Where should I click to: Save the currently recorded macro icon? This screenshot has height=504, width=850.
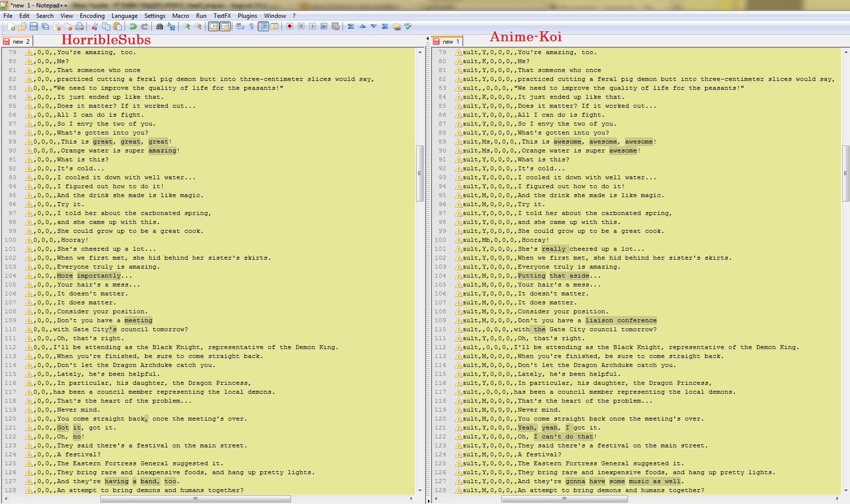pos(335,27)
